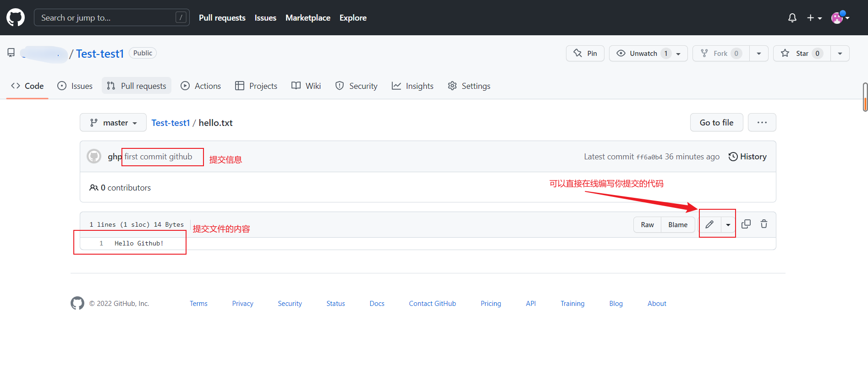Viewport: 868px width, 365px height.
Task: Open the three-dots more options menu
Action: point(762,122)
